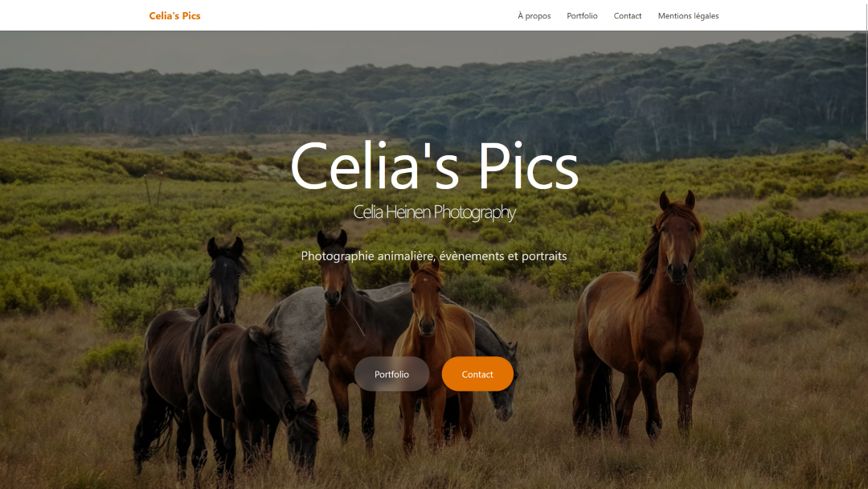868x489 pixels.
Task: Click the translucent Portfolio hero button
Action: coord(392,374)
